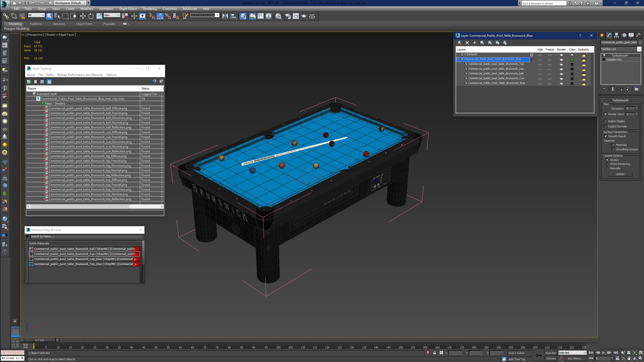Open the Utilities hammer panel tab
644x362 pixels.
(638, 35)
